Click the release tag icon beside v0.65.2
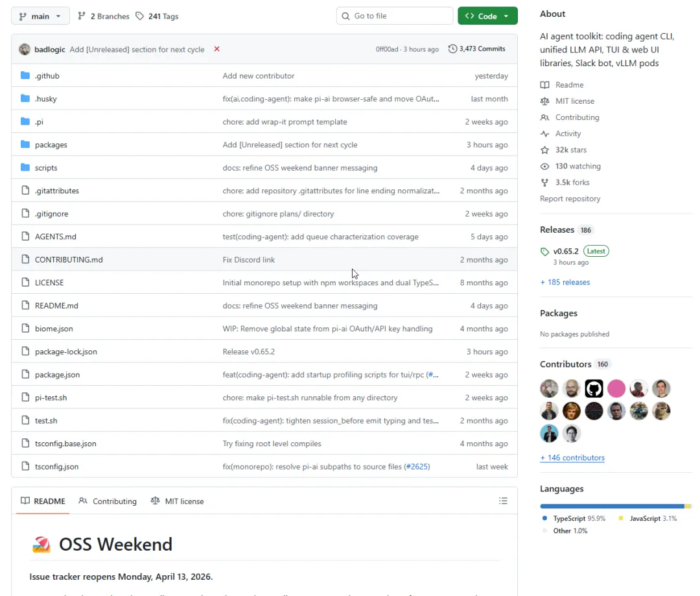The image size is (700, 596). coord(544,252)
